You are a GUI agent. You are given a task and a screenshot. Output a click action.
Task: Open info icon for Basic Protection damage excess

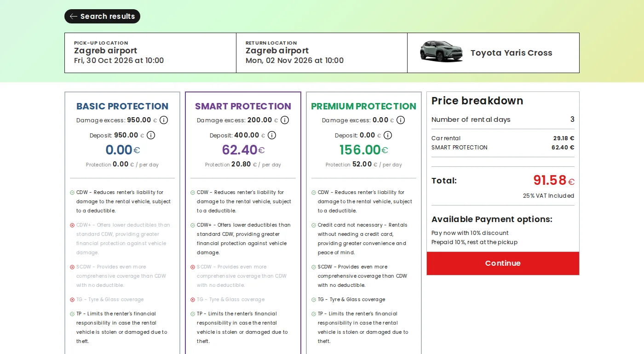(x=164, y=120)
